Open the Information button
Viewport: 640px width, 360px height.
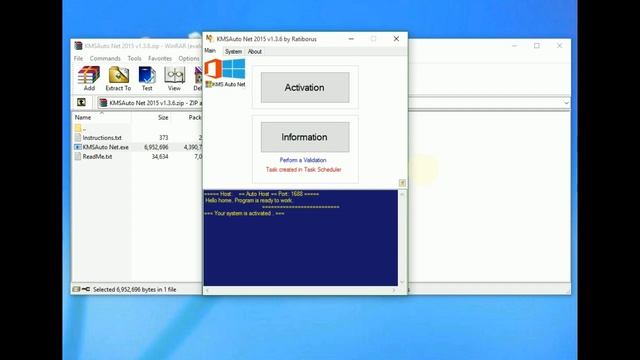click(305, 137)
